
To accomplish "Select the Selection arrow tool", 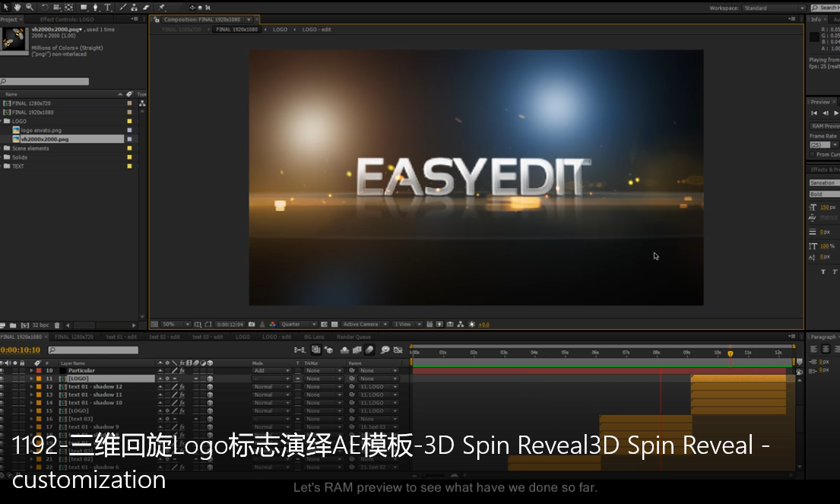I will 6,7.
